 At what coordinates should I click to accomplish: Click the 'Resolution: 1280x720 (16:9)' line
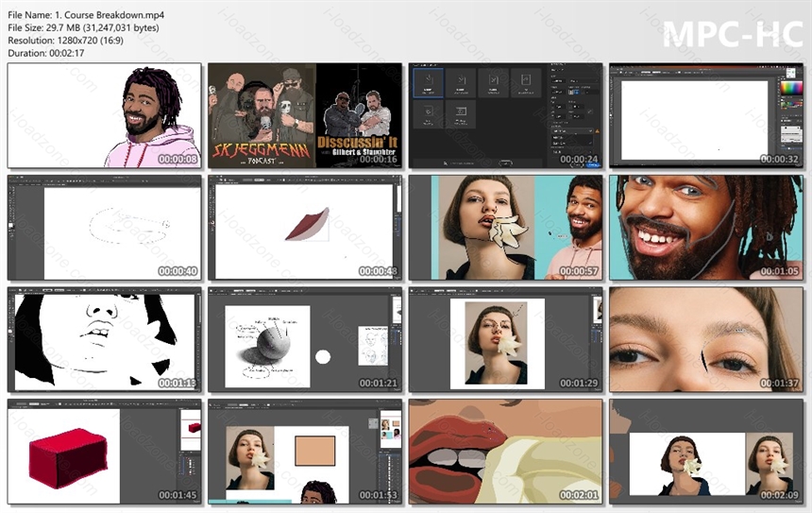point(66,40)
